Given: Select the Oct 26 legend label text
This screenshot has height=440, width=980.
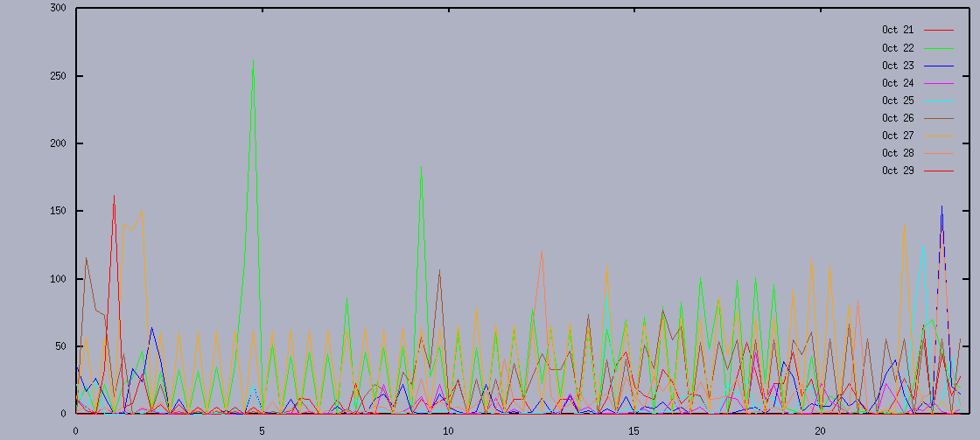Looking at the screenshot, I should coord(898,118).
